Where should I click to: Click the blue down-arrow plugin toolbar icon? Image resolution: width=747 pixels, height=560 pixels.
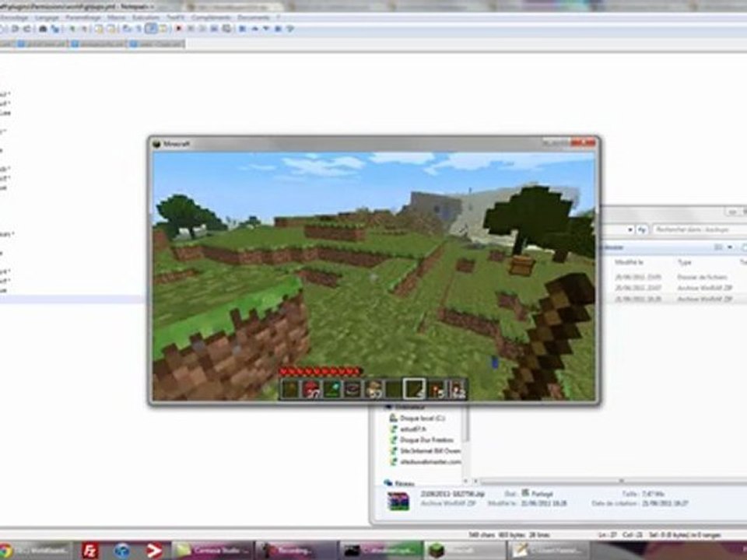click(x=266, y=29)
